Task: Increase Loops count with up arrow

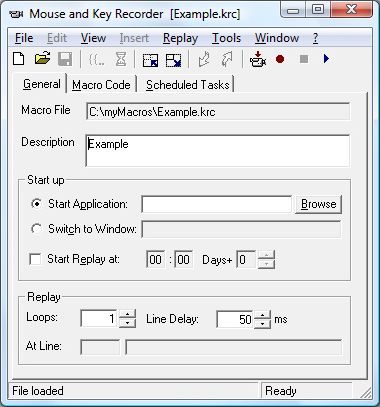Action: click(128, 314)
